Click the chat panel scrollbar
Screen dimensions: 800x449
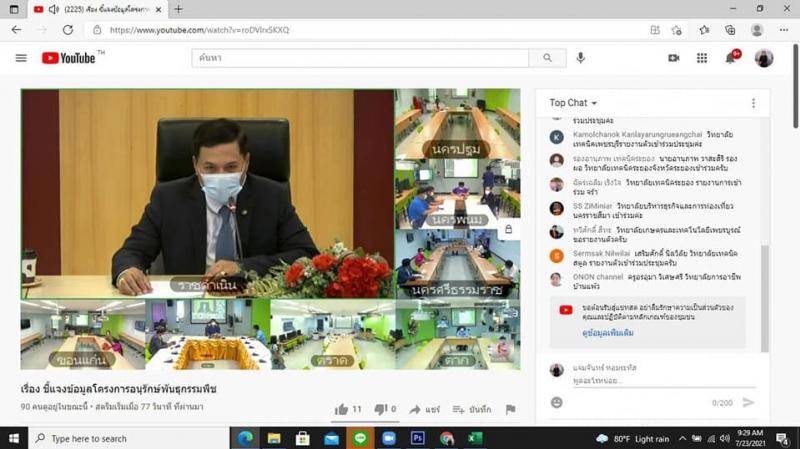(764, 298)
